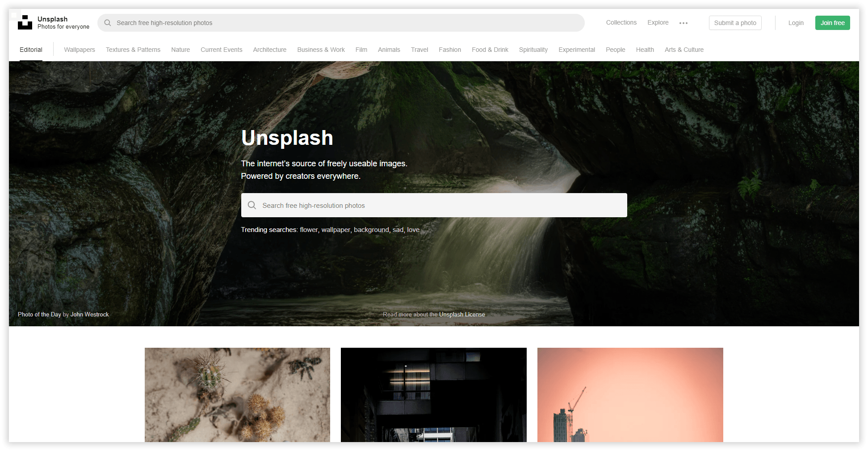This screenshot has width=868, height=451.
Task: Open the Collections link
Action: [621, 22]
